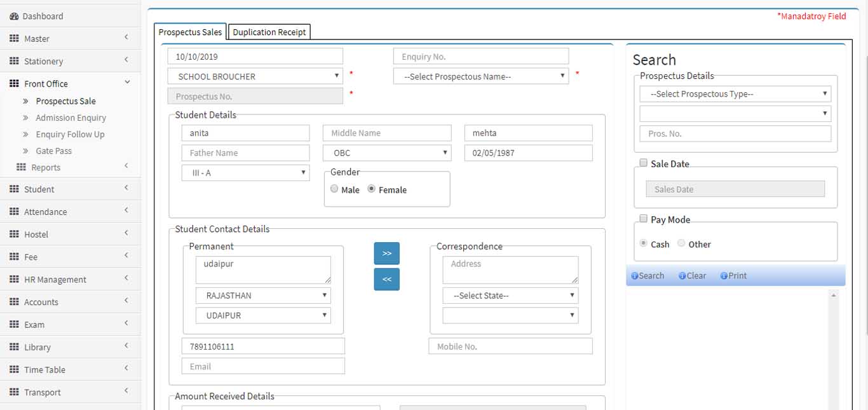Click the Transport grid icon
868x410 pixels.
point(14,392)
